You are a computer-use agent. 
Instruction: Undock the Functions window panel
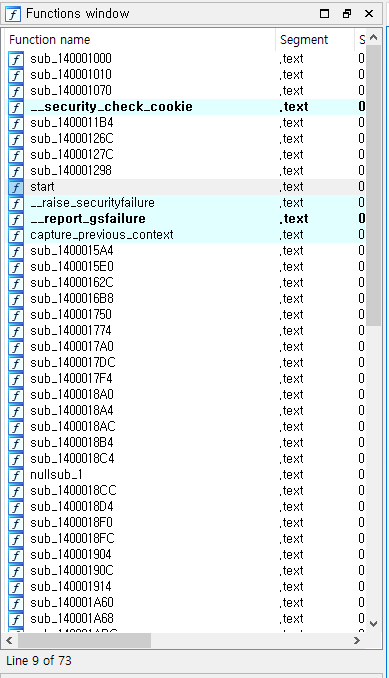(347, 14)
